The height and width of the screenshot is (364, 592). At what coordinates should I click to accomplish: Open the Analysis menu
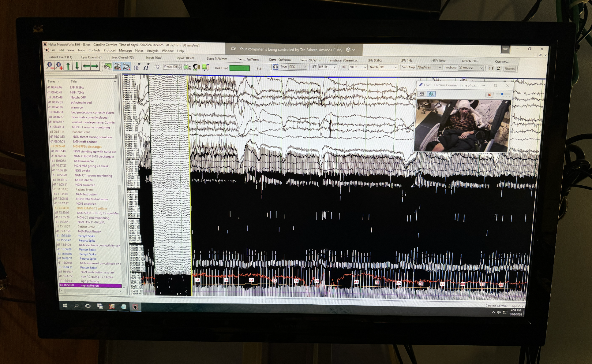click(x=152, y=51)
